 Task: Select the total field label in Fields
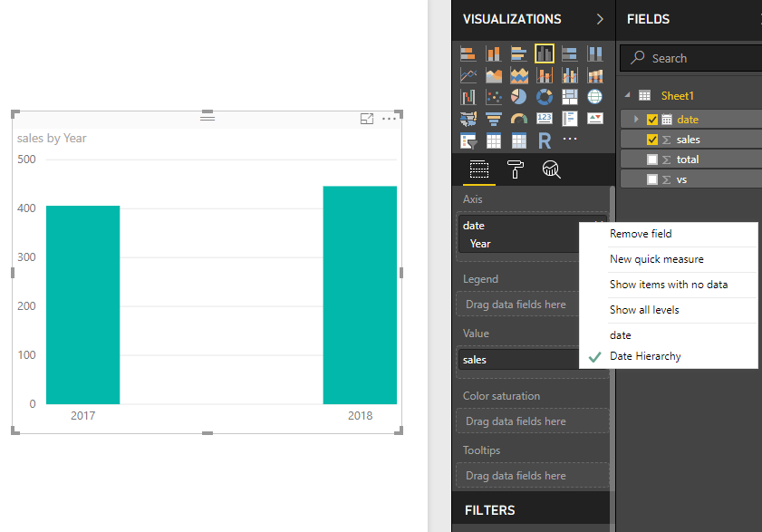pos(687,160)
